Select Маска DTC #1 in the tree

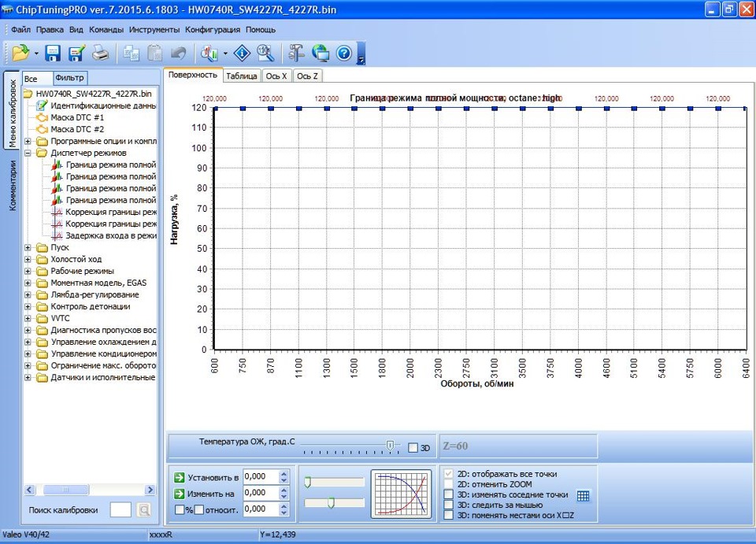(77, 117)
